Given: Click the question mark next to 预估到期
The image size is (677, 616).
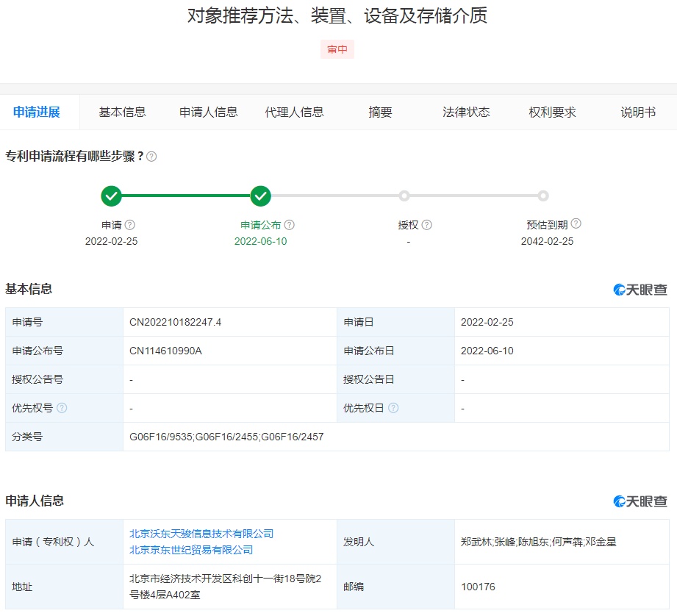Looking at the screenshot, I should tap(576, 223).
